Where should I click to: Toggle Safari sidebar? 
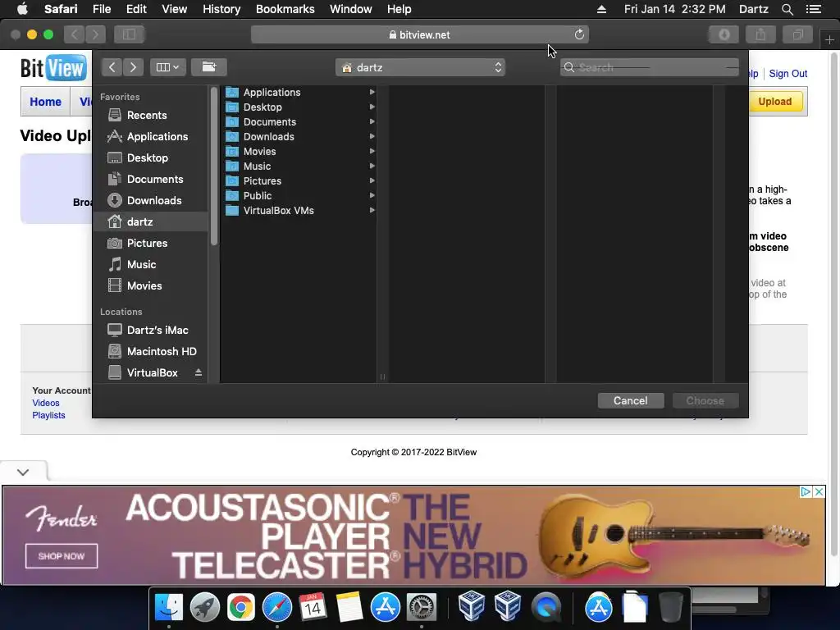pyautogui.click(x=129, y=34)
